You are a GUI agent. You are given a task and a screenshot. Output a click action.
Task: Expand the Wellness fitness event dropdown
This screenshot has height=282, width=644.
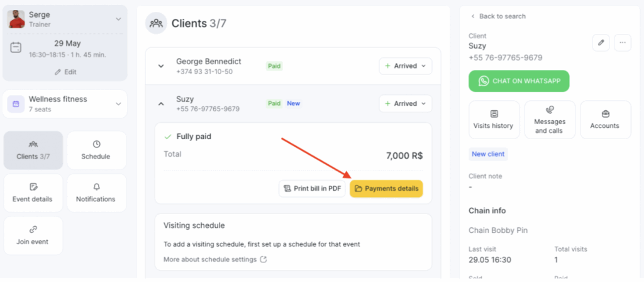click(x=118, y=104)
